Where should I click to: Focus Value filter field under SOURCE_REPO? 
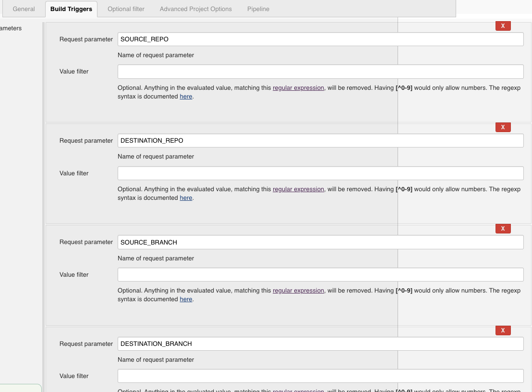320,72
